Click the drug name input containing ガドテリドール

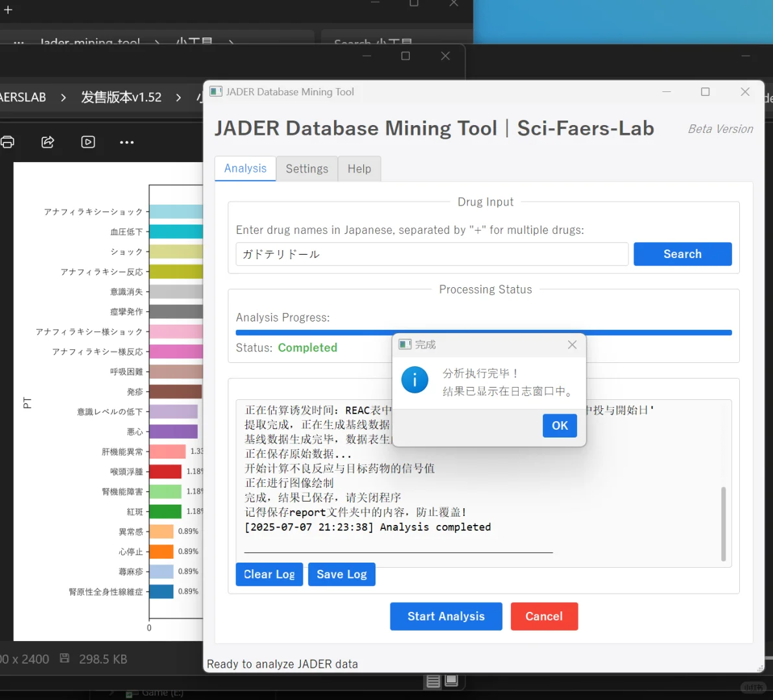431,254
